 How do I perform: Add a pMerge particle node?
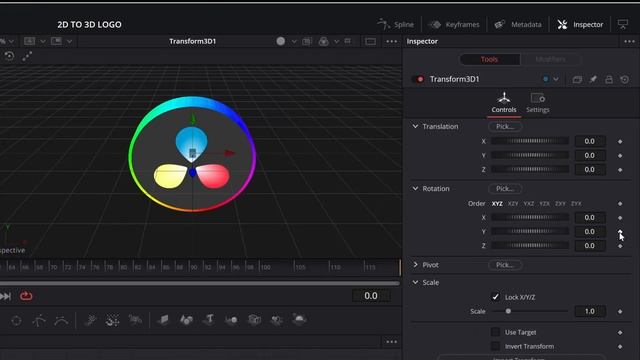(x=112, y=320)
